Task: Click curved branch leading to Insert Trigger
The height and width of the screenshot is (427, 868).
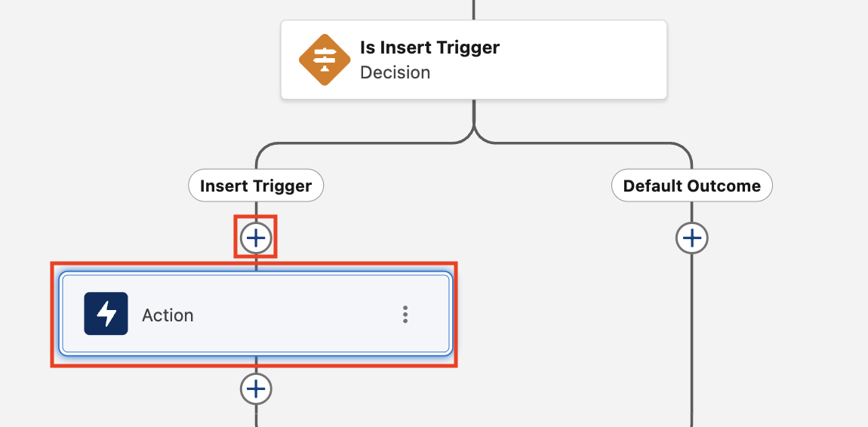Action: (354, 144)
